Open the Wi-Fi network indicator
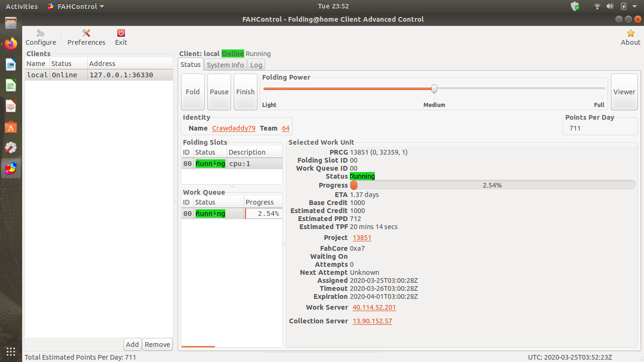Image resolution: width=644 pixels, height=362 pixels. (x=597, y=6)
